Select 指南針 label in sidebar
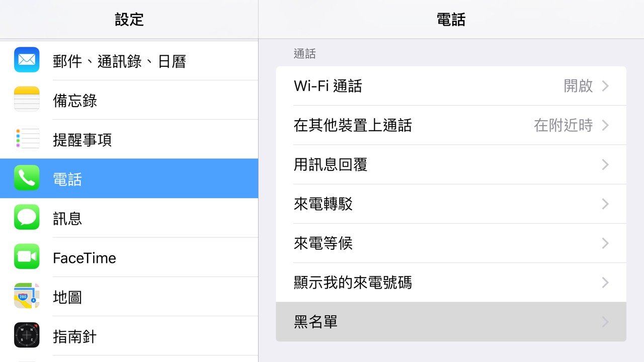The width and height of the screenshot is (644, 362). click(74, 336)
